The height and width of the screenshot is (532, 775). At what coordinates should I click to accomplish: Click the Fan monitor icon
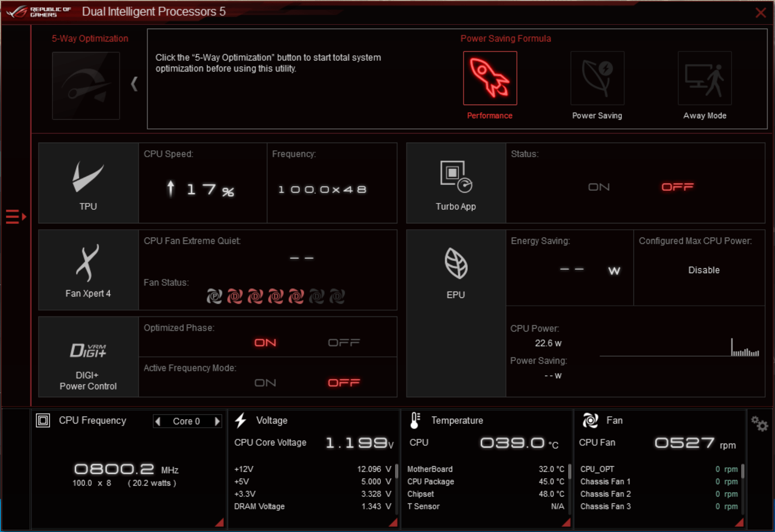590,420
